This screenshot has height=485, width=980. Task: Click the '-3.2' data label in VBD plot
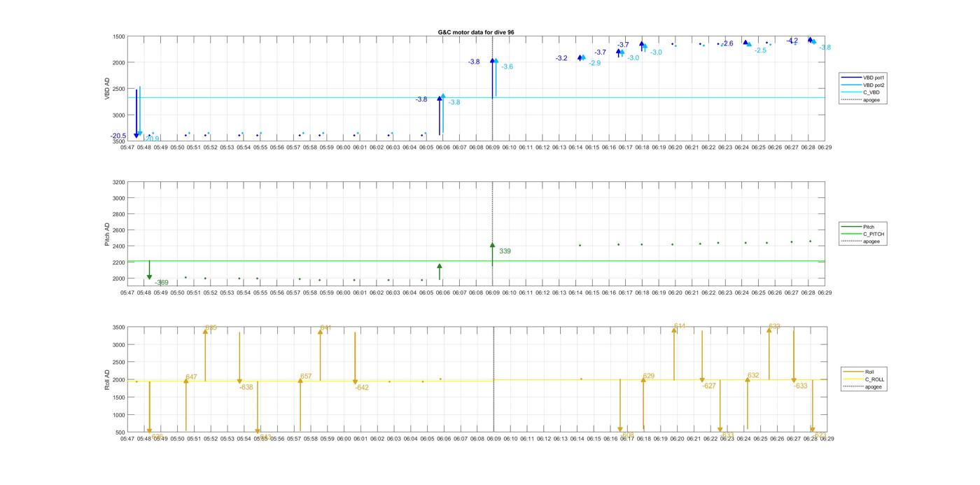click(561, 58)
